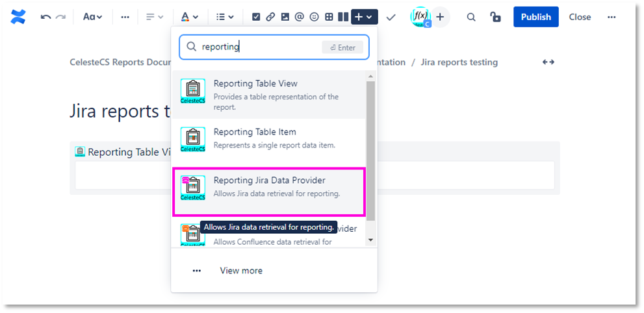Click the macro search field containing 'reporting'
Screen dimensions: 644x313
coord(274,47)
